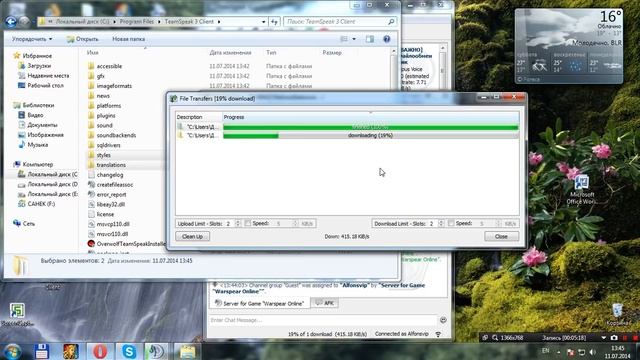Open the 'plugins' folder
Image resolution: width=640 pixels, height=360 pixels.
click(x=106, y=116)
